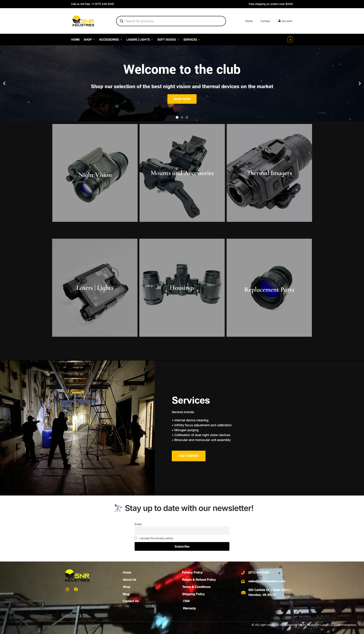Open the Instagram icon in footer
364x634 pixels.
[x=67, y=589]
